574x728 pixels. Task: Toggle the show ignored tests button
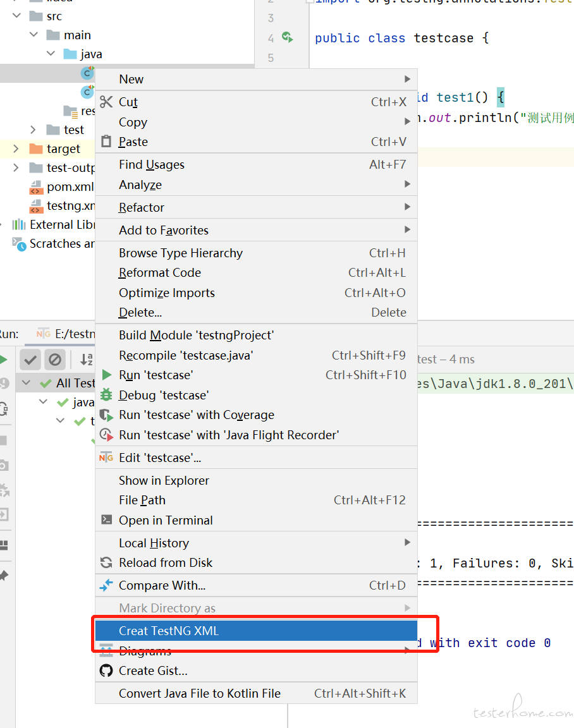pos(55,360)
